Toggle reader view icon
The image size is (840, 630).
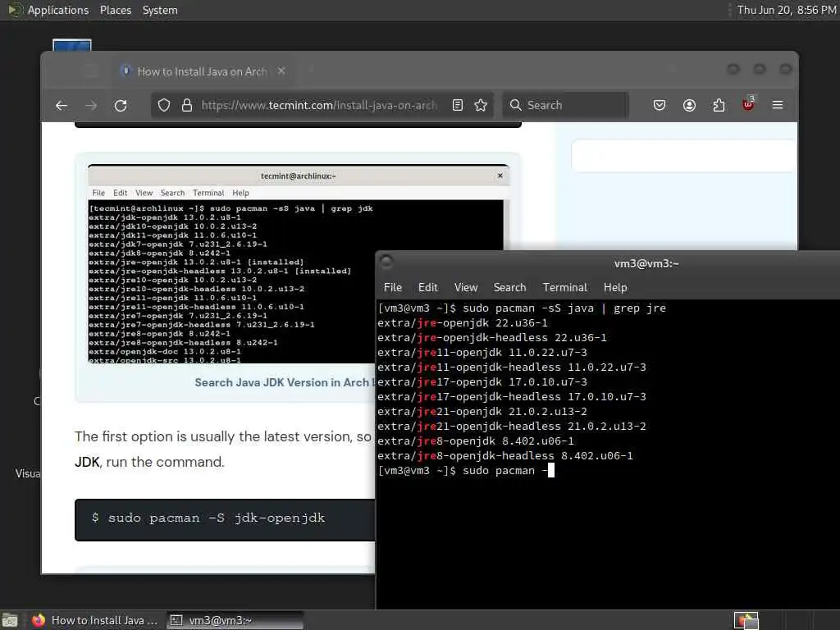click(458, 105)
